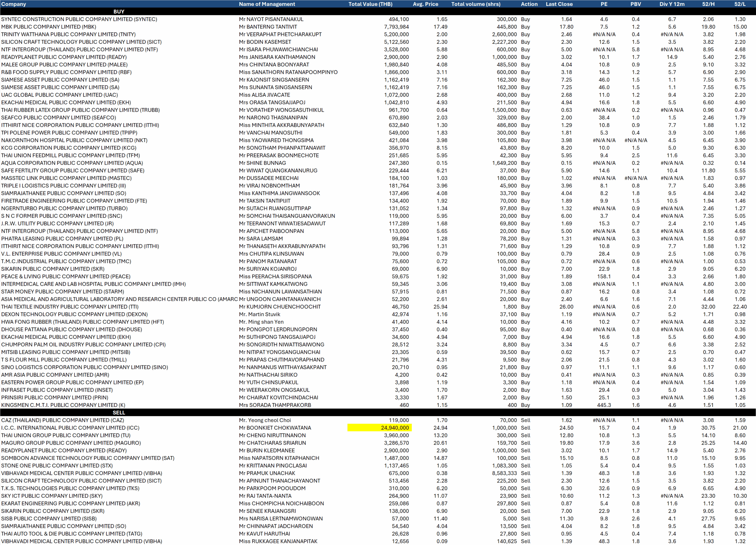Click the Div Y 12m header
Screen dimensions: 756x545
[x=672, y=4]
